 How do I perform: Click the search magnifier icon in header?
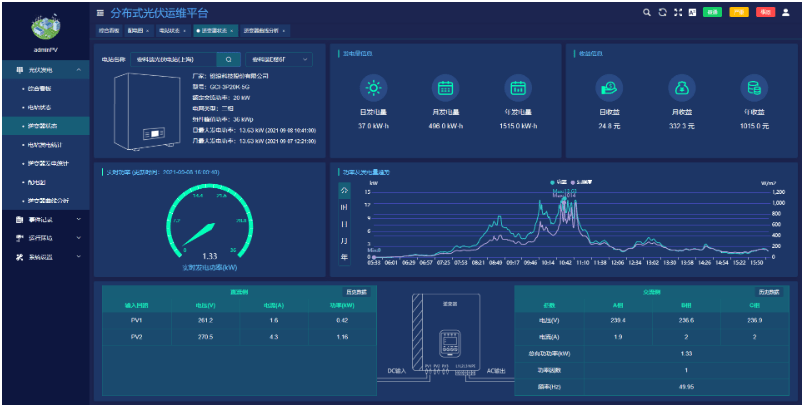647,13
